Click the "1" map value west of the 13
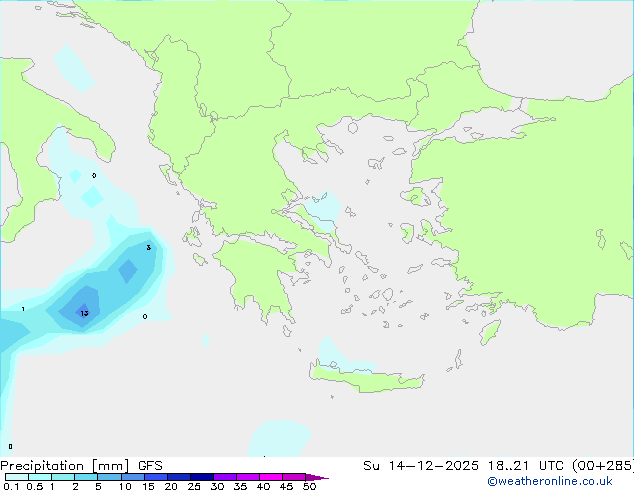634x490 pixels. click(x=23, y=309)
